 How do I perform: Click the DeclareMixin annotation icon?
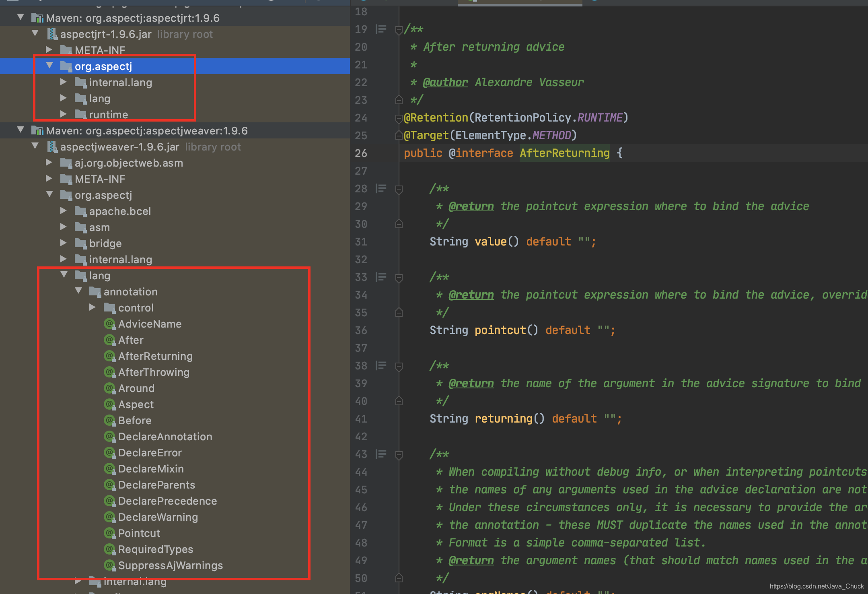[x=109, y=469]
